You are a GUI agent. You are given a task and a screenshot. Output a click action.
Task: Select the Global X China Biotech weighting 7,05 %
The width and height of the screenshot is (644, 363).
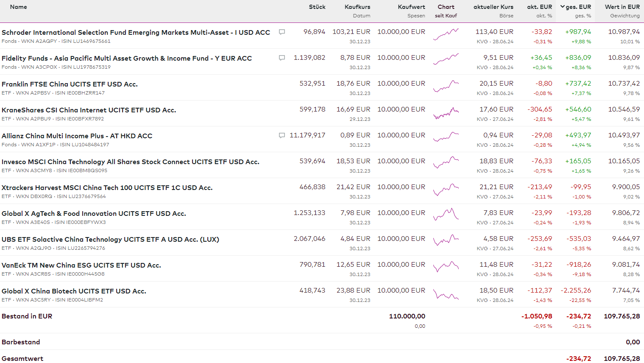[631, 300]
